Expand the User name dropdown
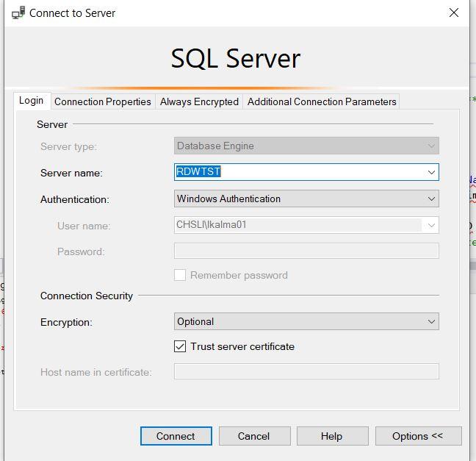Viewport: 476px width, 461px height. click(x=431, y=225)
